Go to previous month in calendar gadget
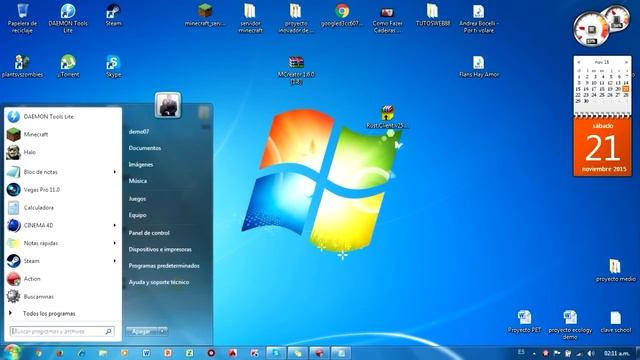The height and width of the screenshot is (360, 640). tap(578, 62)
